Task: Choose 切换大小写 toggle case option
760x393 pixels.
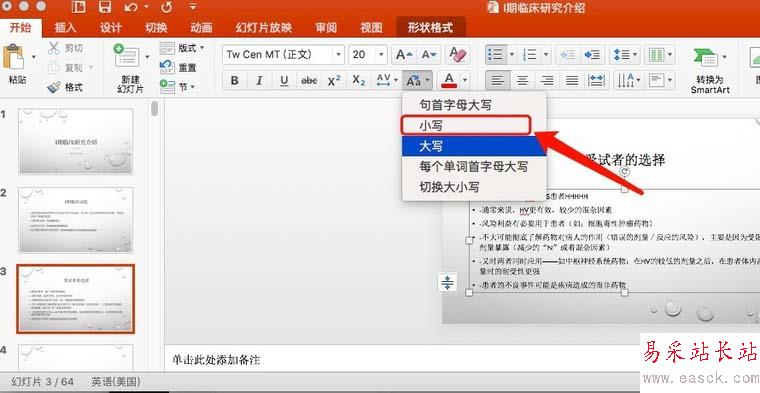Action: click(x=474, y=187)
